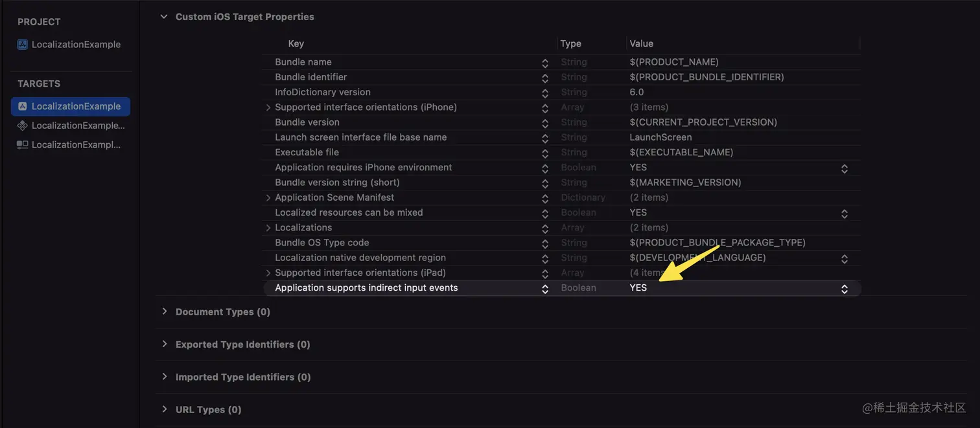
Task: Expand the Exported Type Identifiers section
Action: [x=164, y=344]
